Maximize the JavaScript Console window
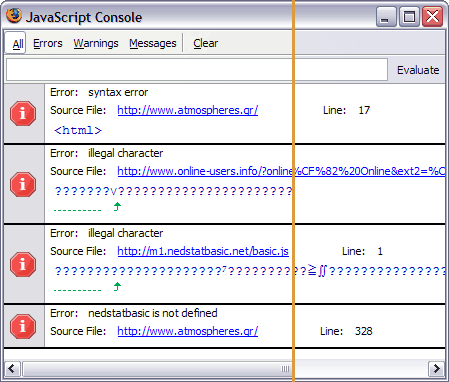This screenshot has height=382, width=449. [409, 17]
